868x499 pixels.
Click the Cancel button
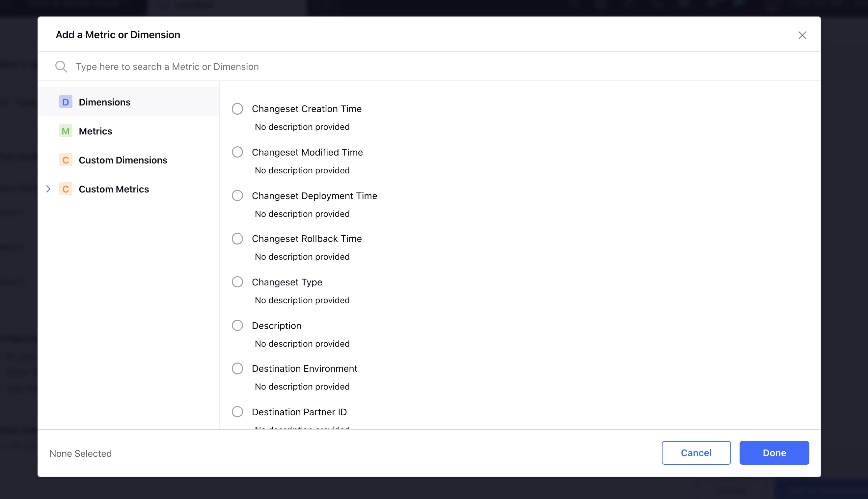tap(696, 453)
